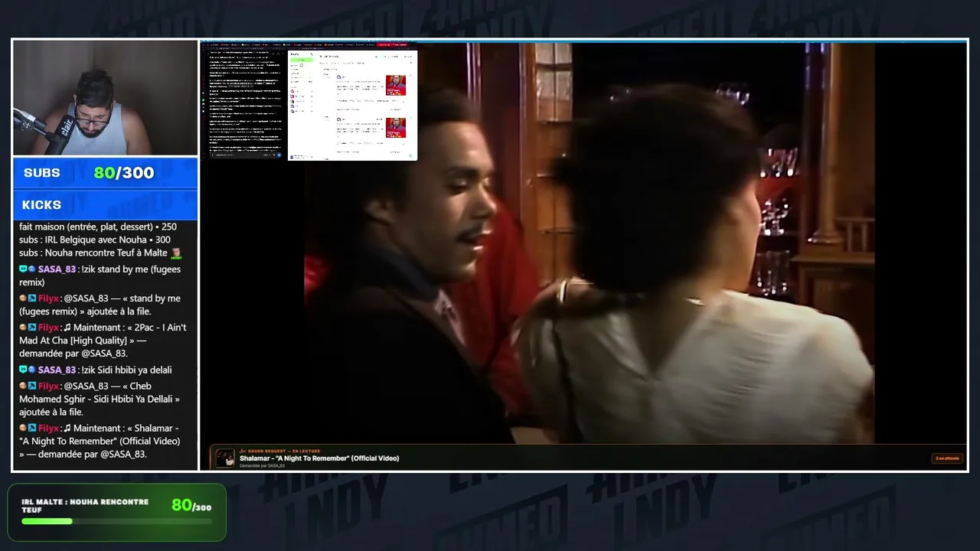Click Filyx username on the Shalamar message
This screenshot has width=980, height=551.
[x=48, y=429]
